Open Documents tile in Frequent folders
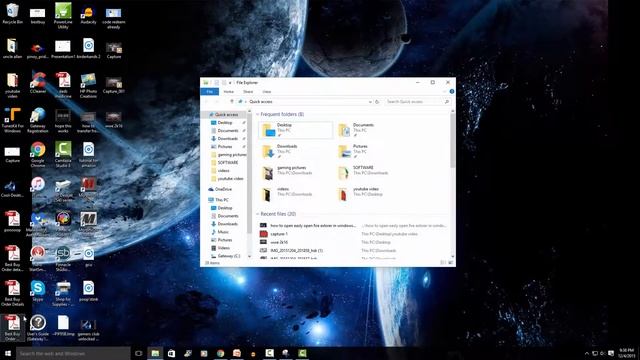 click(372, 130)
